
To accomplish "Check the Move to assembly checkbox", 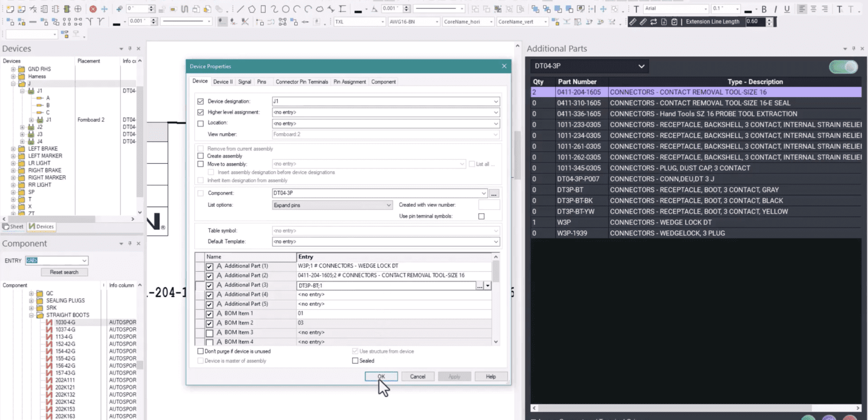I will point(201,164).
